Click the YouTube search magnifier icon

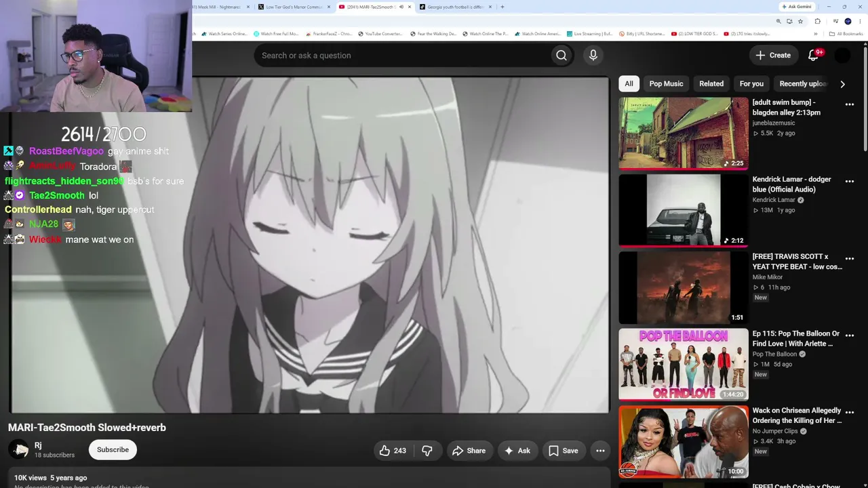(x=561, y=56)
